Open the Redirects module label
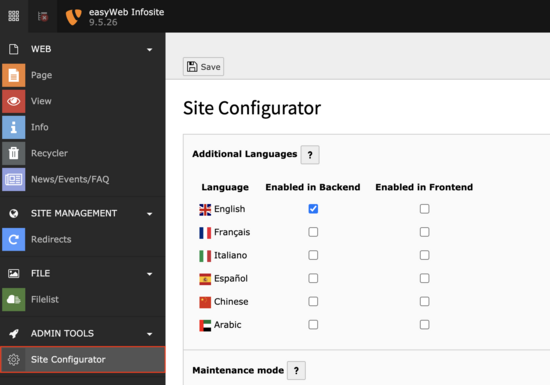Screen dimensions: 550x385 51,239
